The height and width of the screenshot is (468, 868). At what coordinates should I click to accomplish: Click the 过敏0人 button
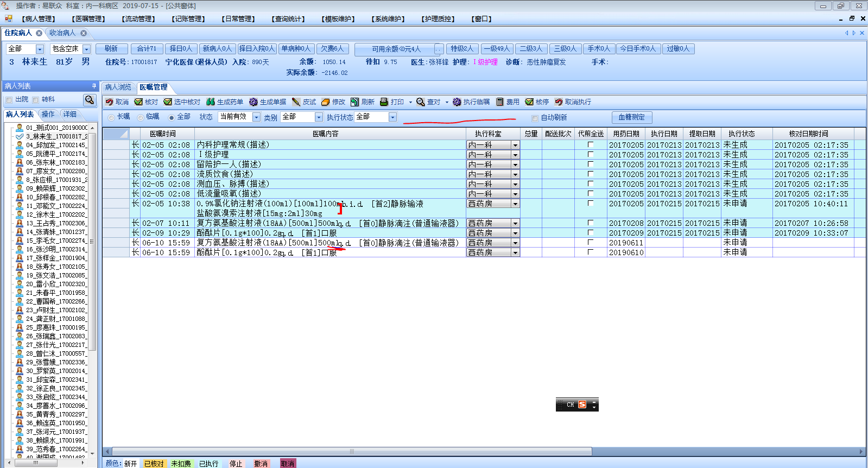point(678,49)
